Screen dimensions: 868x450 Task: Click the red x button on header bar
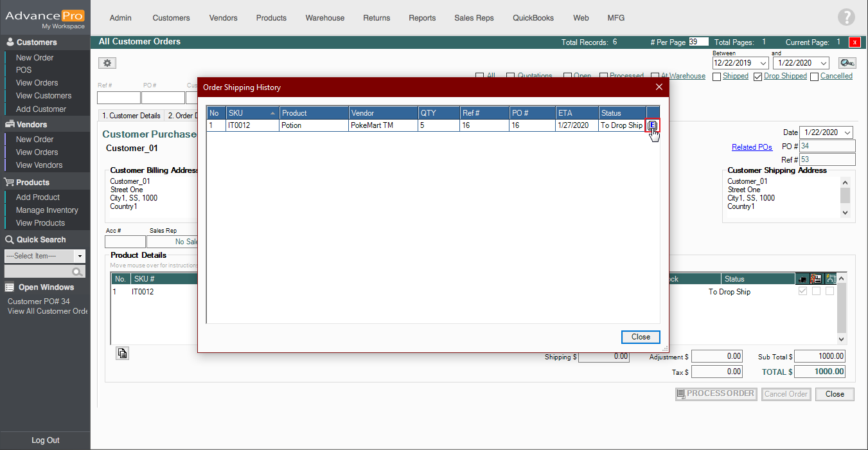point(855,42)
